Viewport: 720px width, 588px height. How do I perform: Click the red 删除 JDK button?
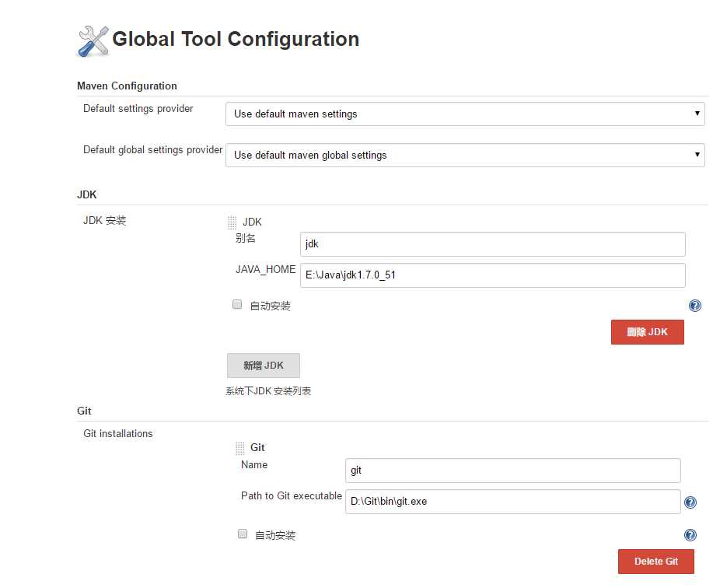click(x=648, y=332)
